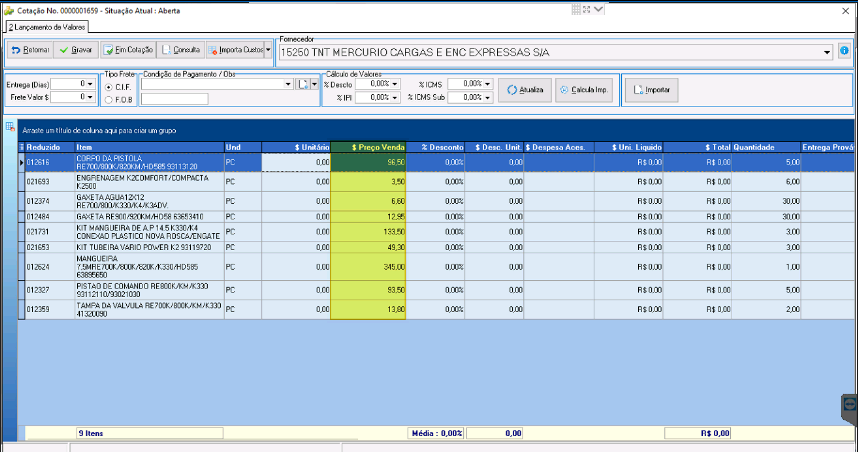
Task: Sort by Item column header
Action: [x=149, y=147]
